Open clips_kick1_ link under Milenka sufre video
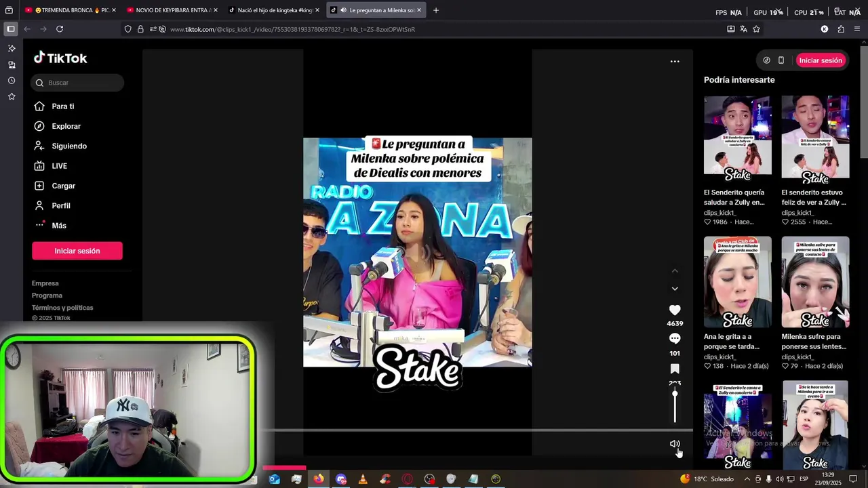 797,357
